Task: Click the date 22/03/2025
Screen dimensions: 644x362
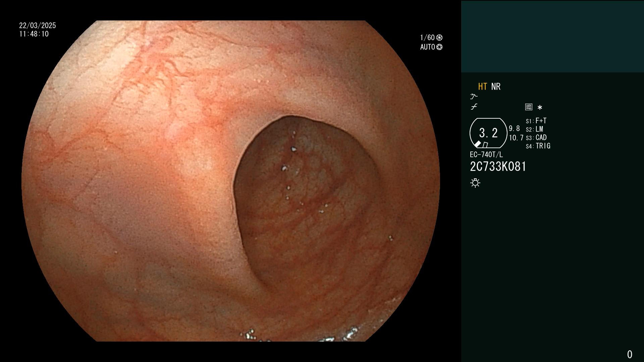Action: pyautogui.click(x=38, y=25)
